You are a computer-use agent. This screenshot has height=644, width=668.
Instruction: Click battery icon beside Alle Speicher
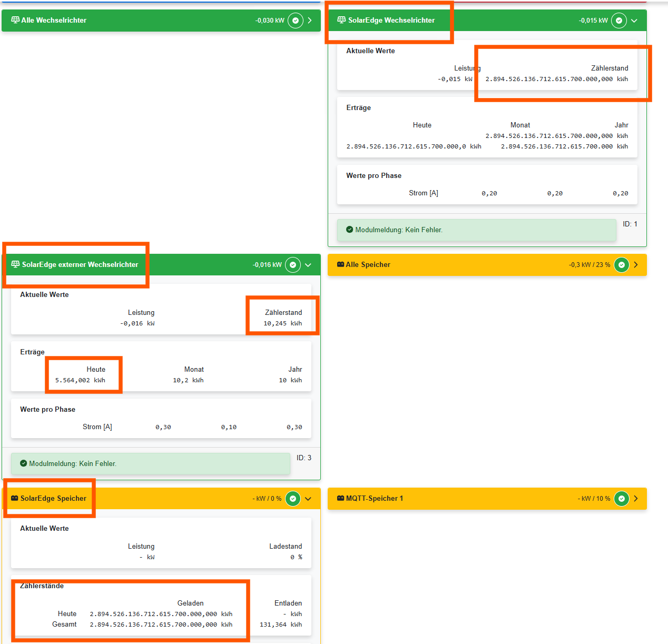(x=340, y=264)
